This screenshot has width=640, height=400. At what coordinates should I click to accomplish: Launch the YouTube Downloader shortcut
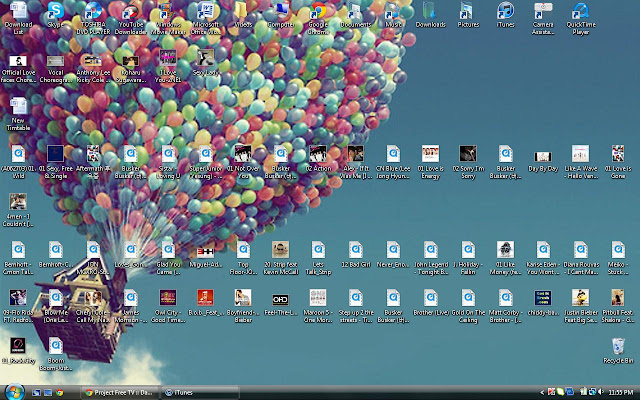coord(131,18)
